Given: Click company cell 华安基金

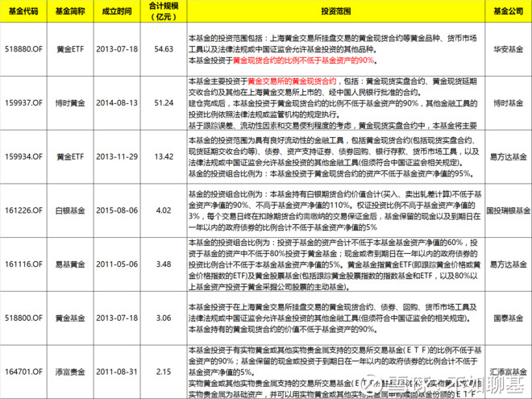Looking at the screenshot, I should click(x=509, y=49).
